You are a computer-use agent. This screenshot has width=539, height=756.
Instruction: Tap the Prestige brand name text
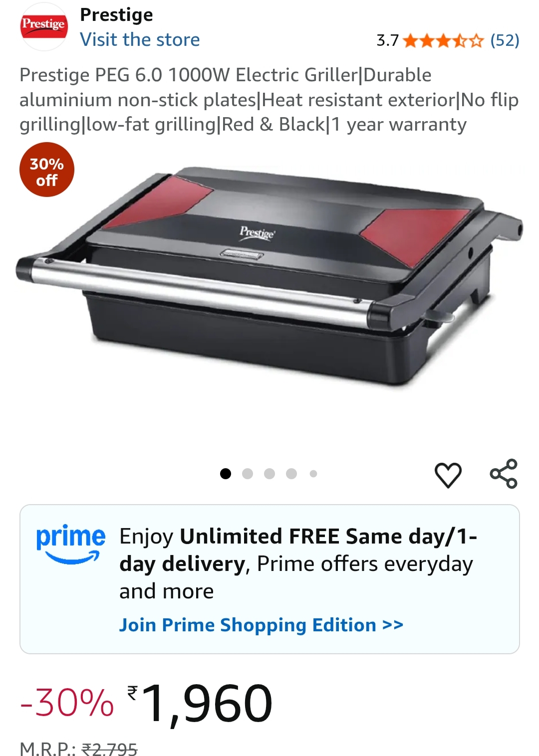(x=116, y=15)
